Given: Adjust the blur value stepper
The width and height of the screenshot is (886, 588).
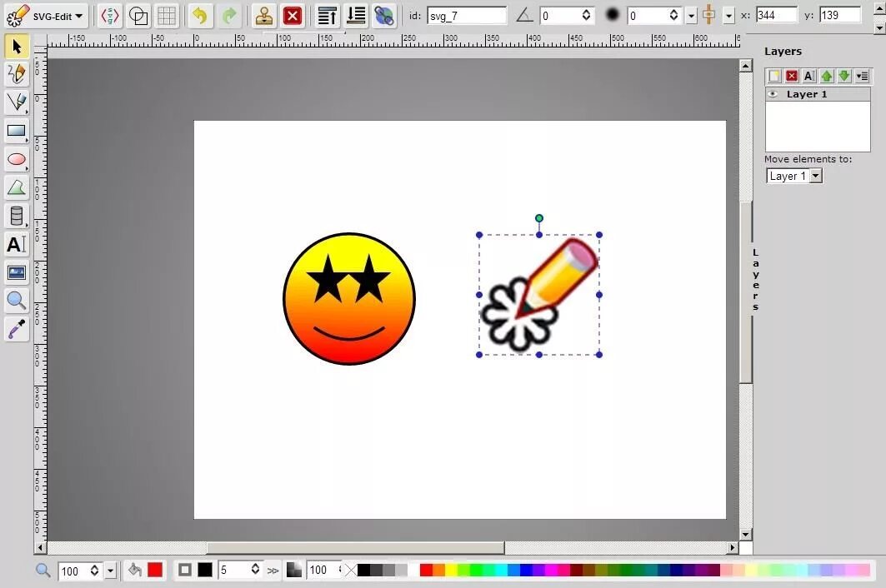Looking at the screenshot, I should (x=673, y=15).
